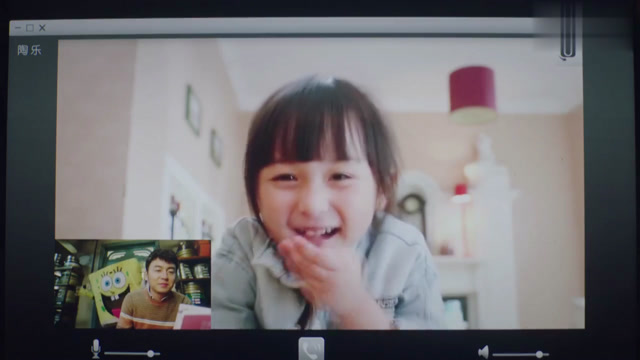The width and height of the screenshot is (640, 360).
Task: Mute the speaker volume icon
Action: tap(483, 352)
